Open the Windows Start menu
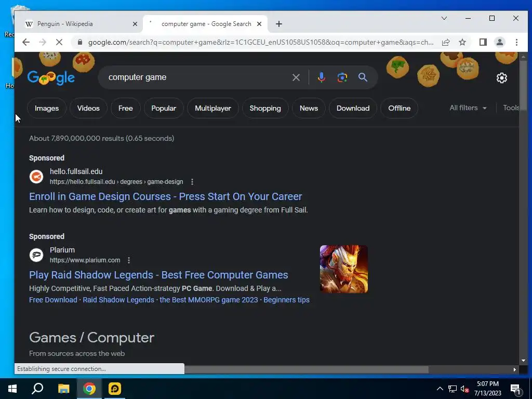 [x=12, y=389]
